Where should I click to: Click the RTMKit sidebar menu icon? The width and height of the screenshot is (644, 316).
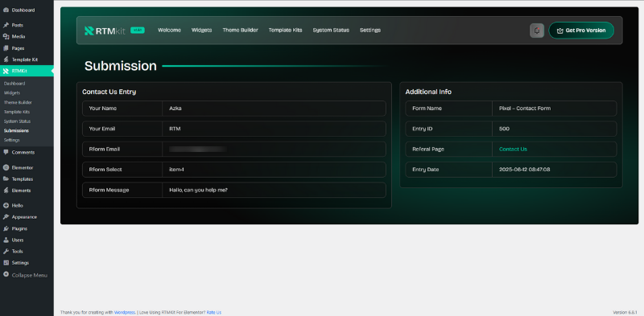pyautogui.click(x=6, y=71)
